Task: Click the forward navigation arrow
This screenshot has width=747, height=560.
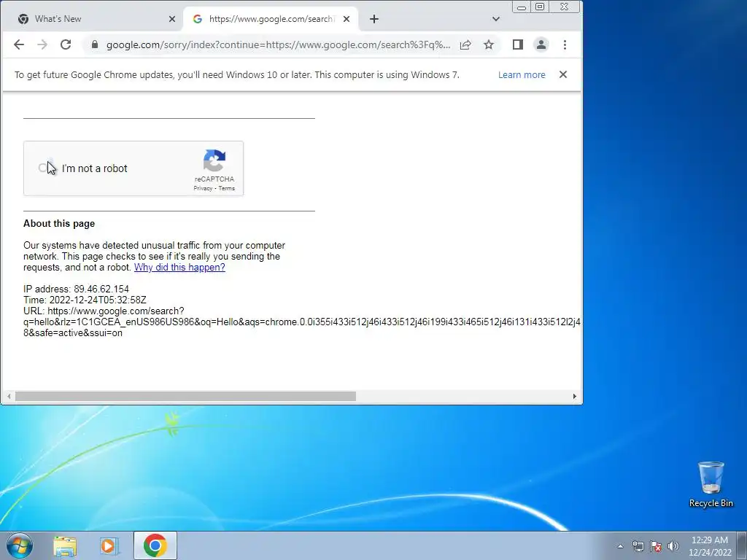Action: pyautogui.click(x=42, y=44)
